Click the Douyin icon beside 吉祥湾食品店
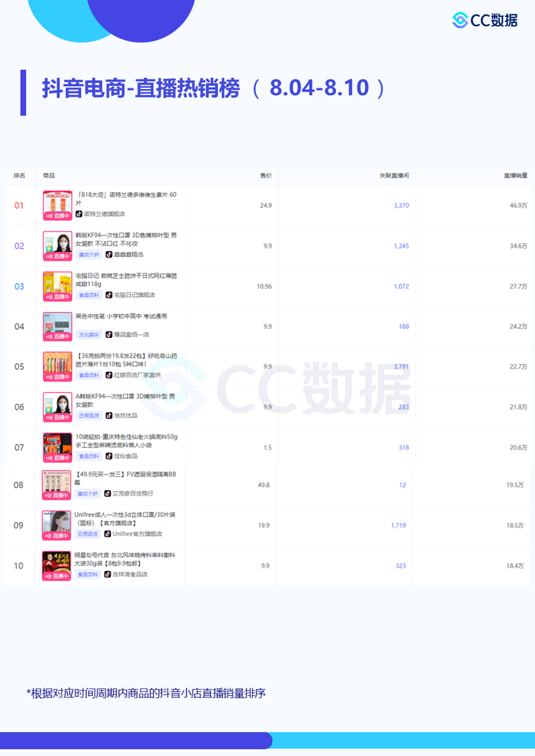 point(108,574)
